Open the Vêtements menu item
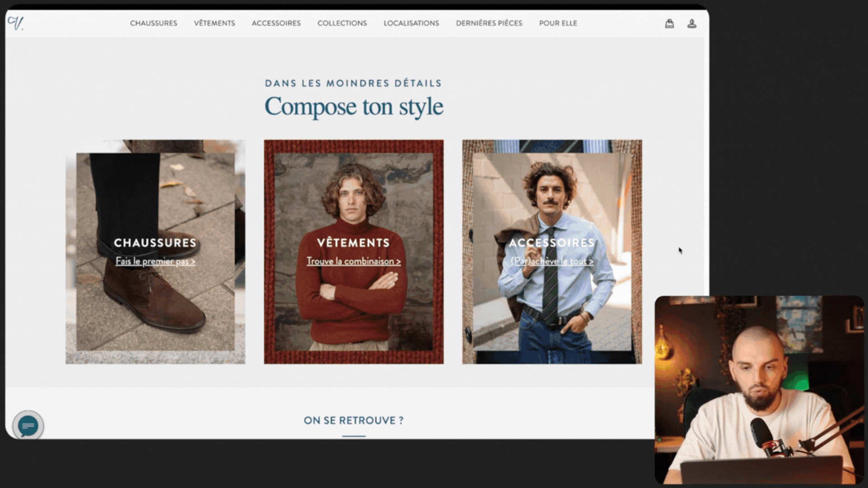The width and height of the screenshot is (868, 488). pyautogui.click(x=214, y=23)
